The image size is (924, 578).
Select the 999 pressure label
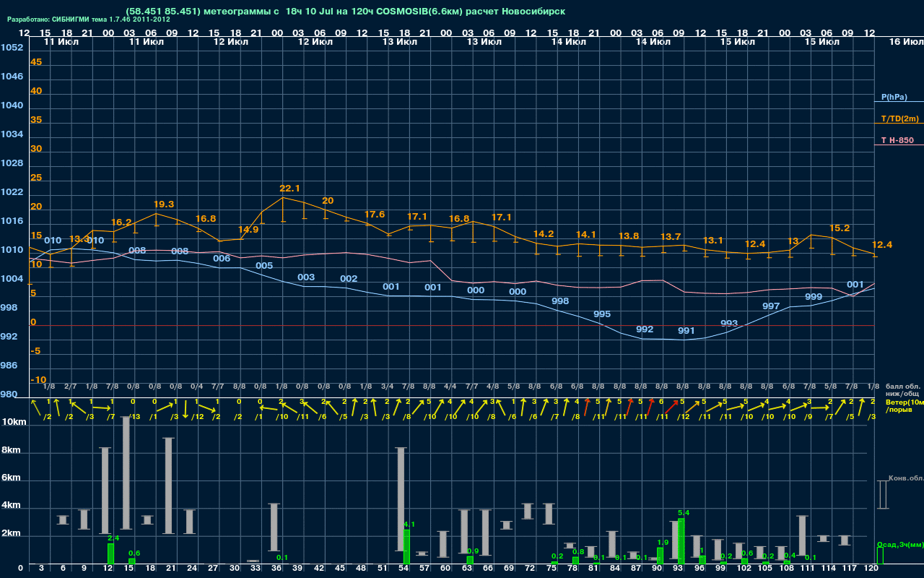(814, 297)
